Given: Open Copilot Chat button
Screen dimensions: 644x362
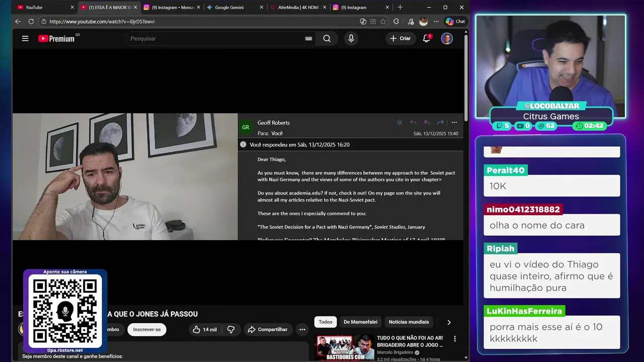Looking at the screenshot, I should tap(455, 22).
